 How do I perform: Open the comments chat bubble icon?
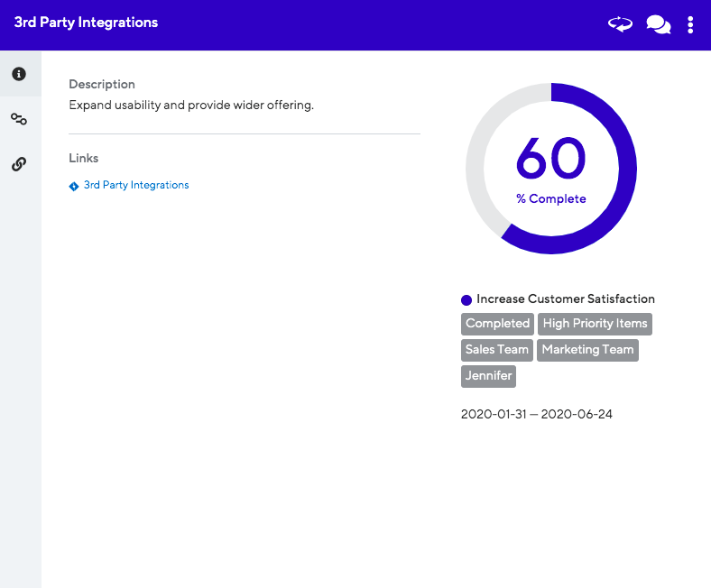(659, 24)
